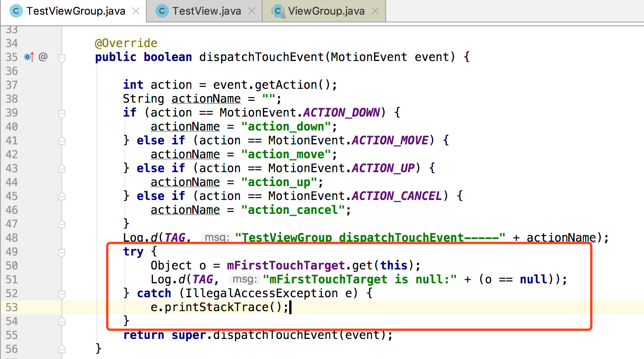Click the "action_move" string literal
The width and height of the screenshot is (644, 359).
[286, 154]
